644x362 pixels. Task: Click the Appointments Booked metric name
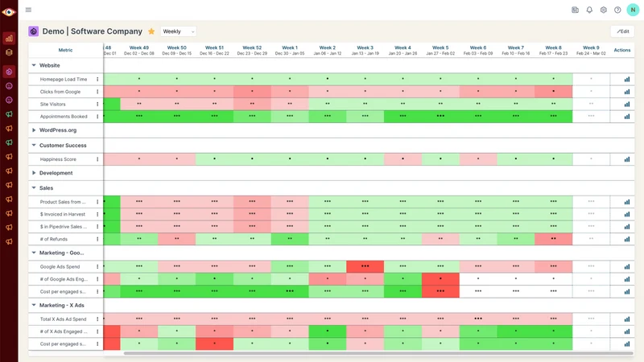(x=64, y=117)
